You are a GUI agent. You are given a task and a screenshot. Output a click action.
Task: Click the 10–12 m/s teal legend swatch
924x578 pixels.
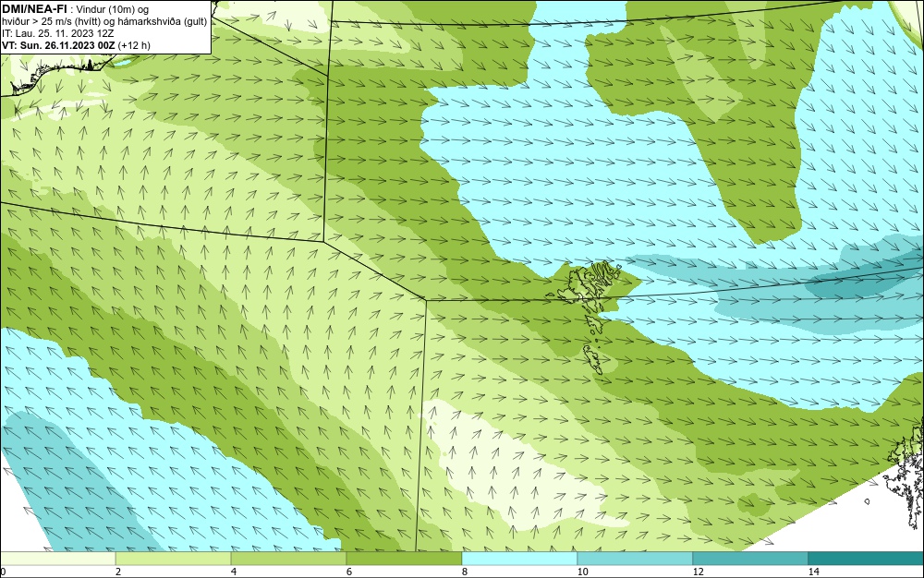point(636,559)
